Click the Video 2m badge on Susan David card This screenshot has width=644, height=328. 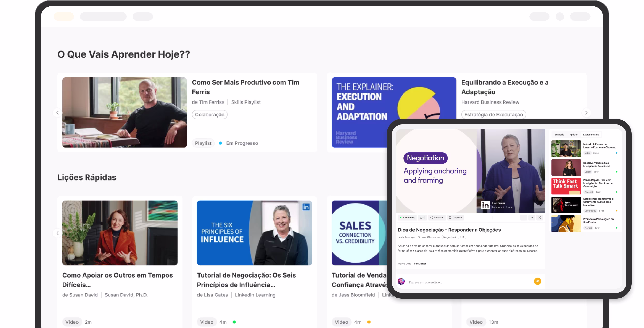point(72,322)
